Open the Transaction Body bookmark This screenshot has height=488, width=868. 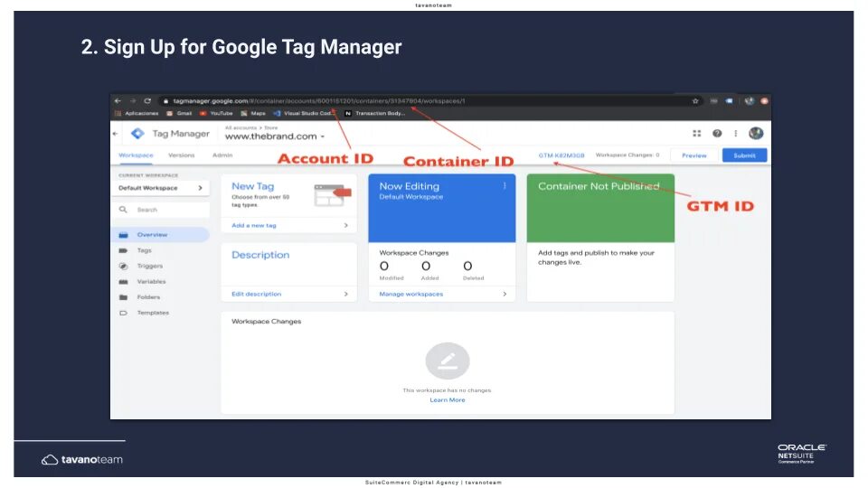(374, 113)
